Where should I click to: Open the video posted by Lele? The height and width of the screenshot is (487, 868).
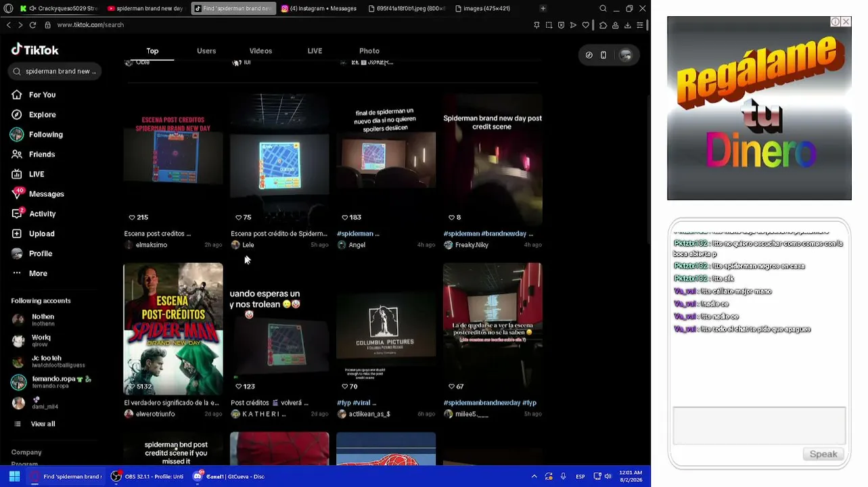(279, 160)
